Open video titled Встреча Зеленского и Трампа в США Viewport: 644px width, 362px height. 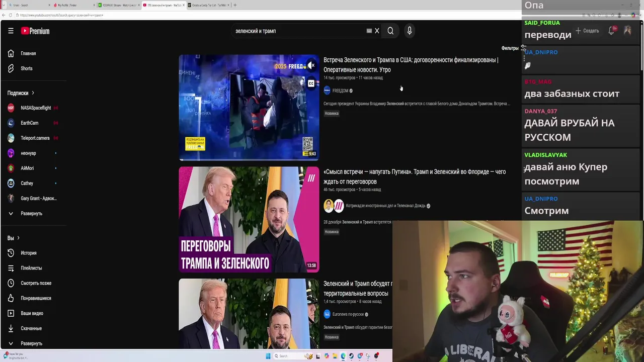click(x=411, y=65)
